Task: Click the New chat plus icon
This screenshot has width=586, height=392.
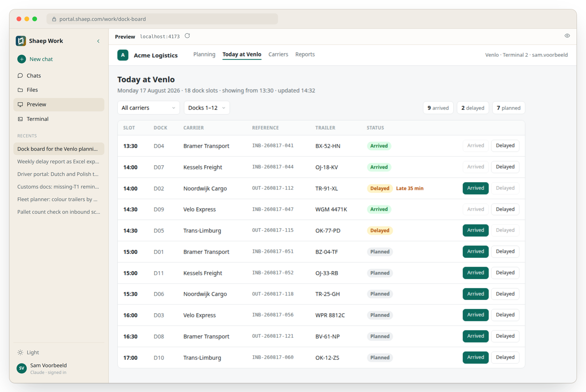Action: pos(21,59)
